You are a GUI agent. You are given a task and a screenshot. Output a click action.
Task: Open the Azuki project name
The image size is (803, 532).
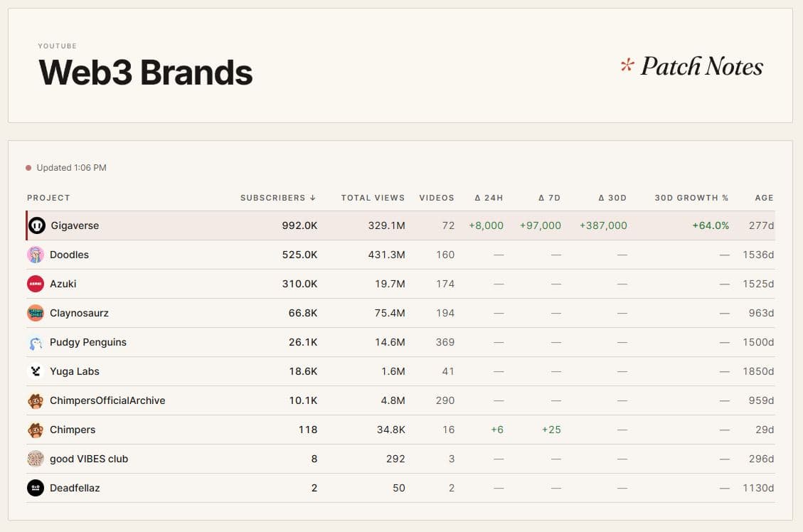tap(63, 284)
